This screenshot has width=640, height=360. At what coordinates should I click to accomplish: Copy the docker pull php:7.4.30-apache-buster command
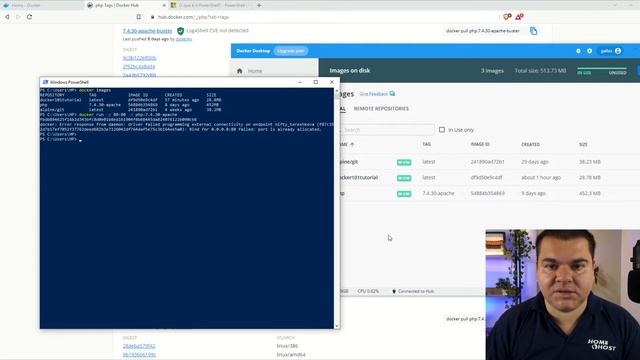(x=533, y=31)
